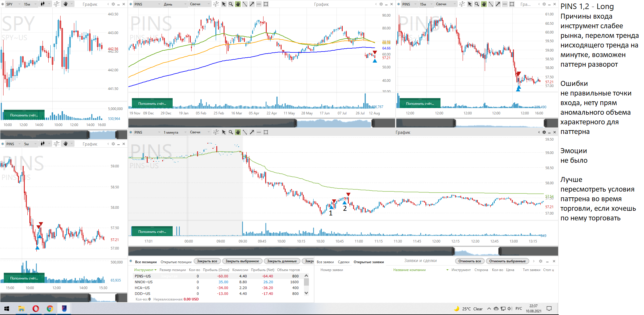Click Закрыть длинные button

click(x=282, y=261)
